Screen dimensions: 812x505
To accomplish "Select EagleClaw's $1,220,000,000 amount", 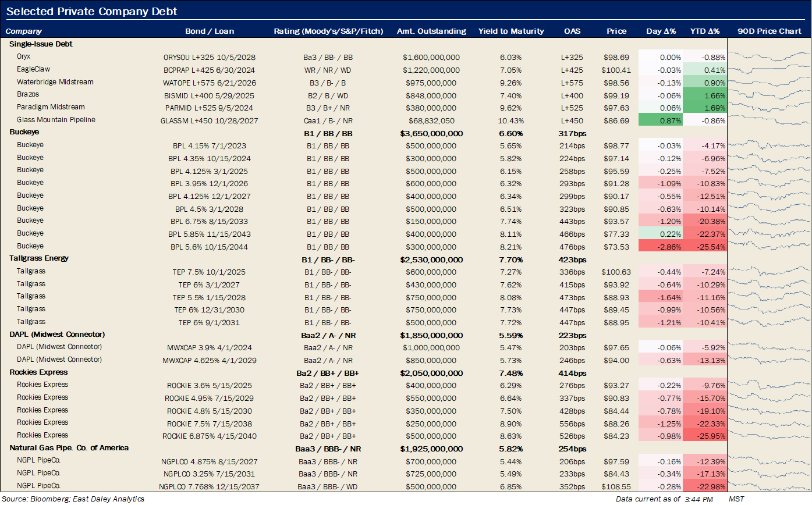I will coord(431,70).
